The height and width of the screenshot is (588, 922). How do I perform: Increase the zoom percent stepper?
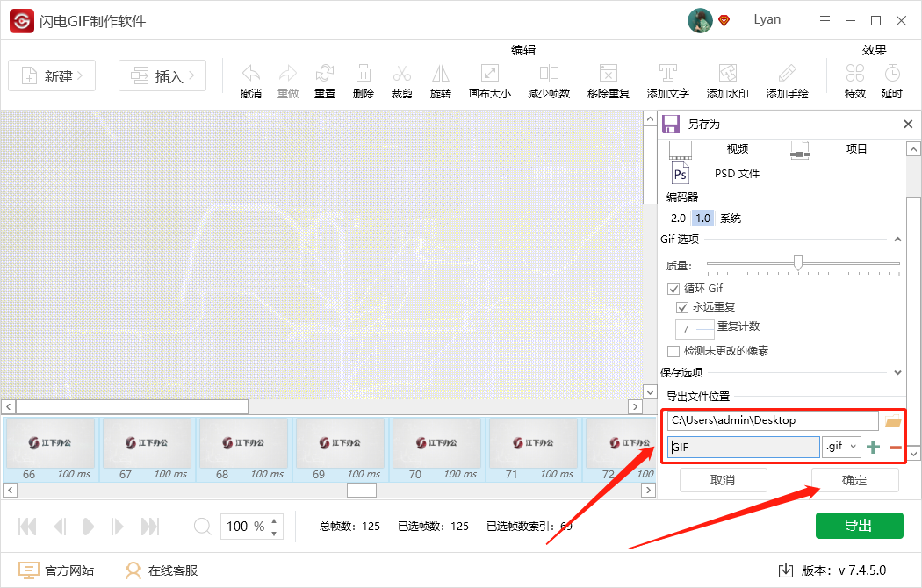[x=274, y=520]
